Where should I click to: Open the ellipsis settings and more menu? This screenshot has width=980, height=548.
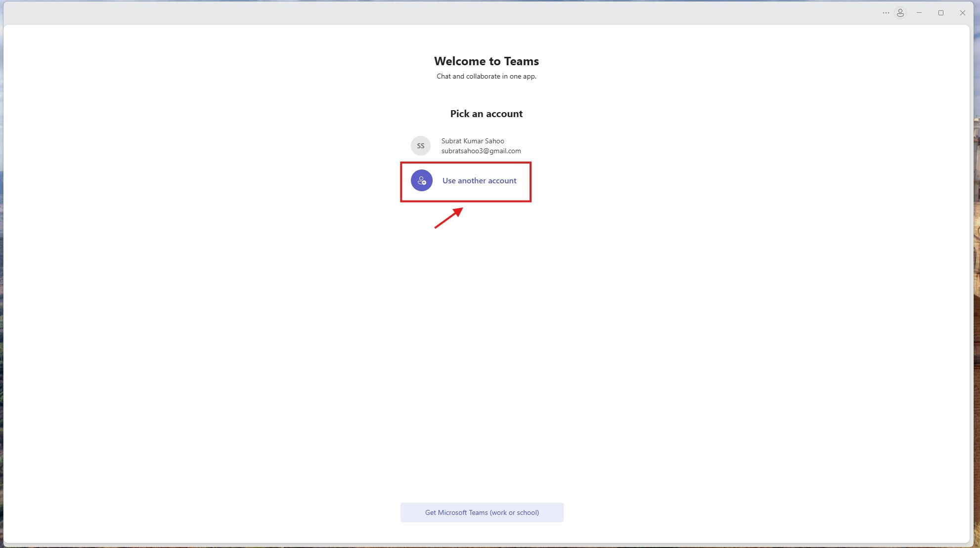coord(886,13)
